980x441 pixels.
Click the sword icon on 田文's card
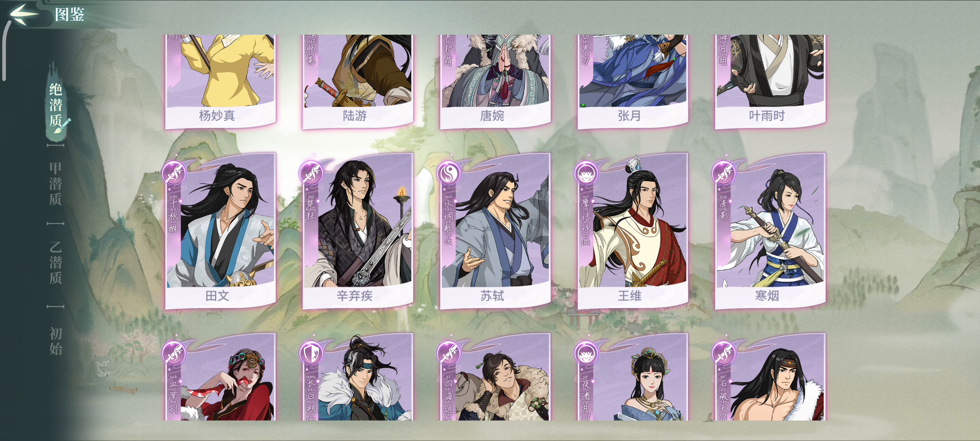[174, 173]
